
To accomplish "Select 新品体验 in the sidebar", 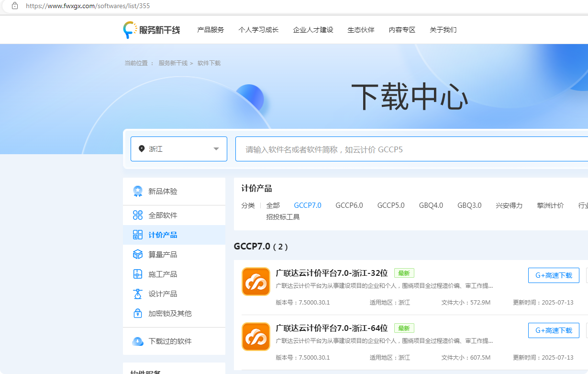I will point(174,192).
